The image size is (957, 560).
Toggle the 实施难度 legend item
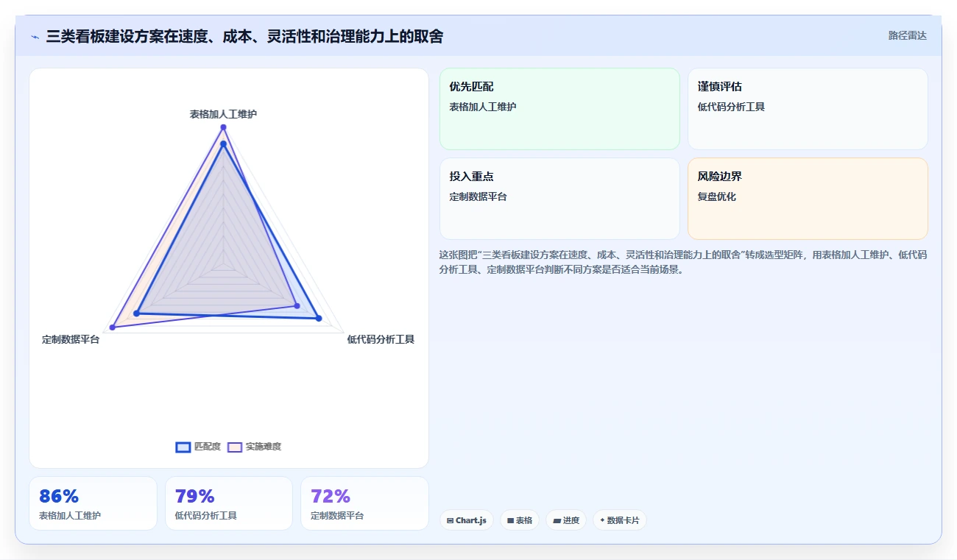point(254,447)
